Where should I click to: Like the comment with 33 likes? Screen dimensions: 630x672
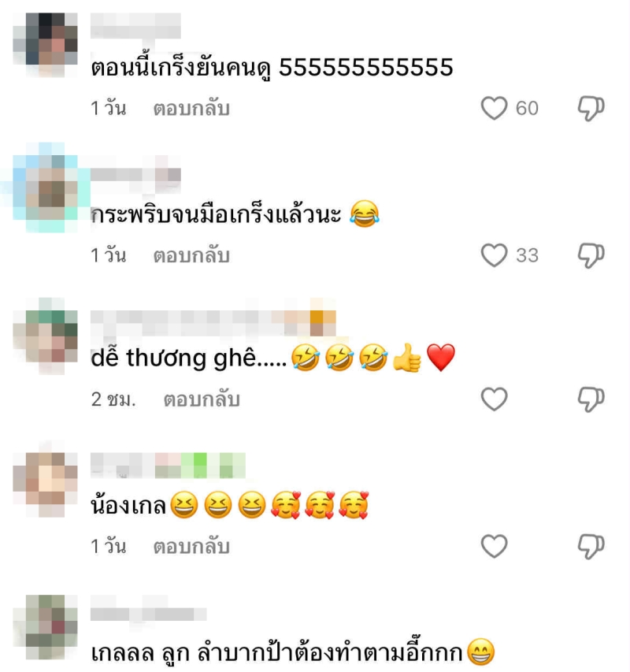pyautogui.click(x=494, y=255)
